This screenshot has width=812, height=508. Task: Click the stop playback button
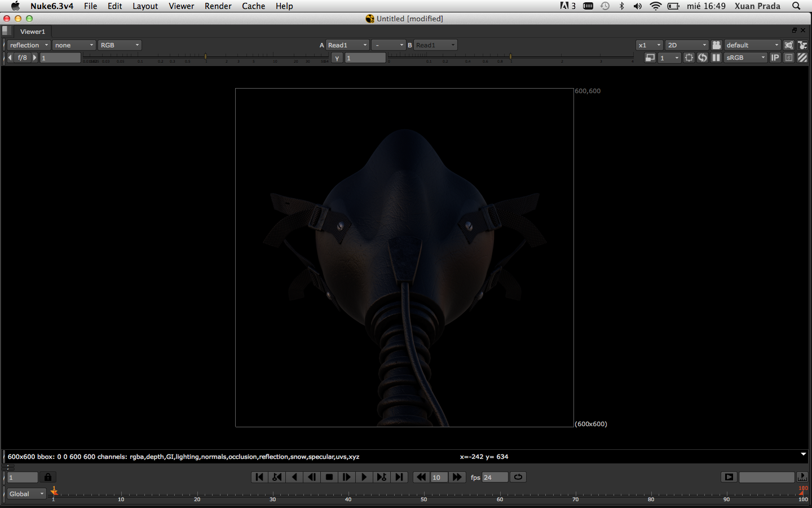(x=329, y=477)
